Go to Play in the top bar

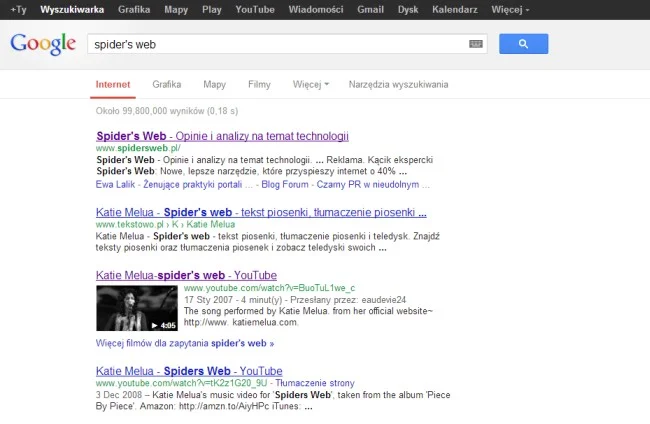point(211,10)
